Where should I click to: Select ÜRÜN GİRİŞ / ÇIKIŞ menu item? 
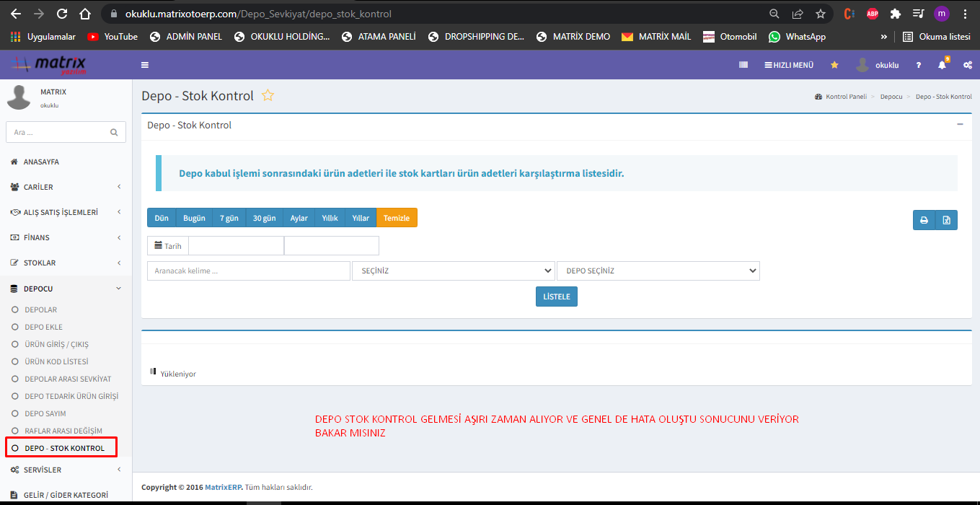56,344
